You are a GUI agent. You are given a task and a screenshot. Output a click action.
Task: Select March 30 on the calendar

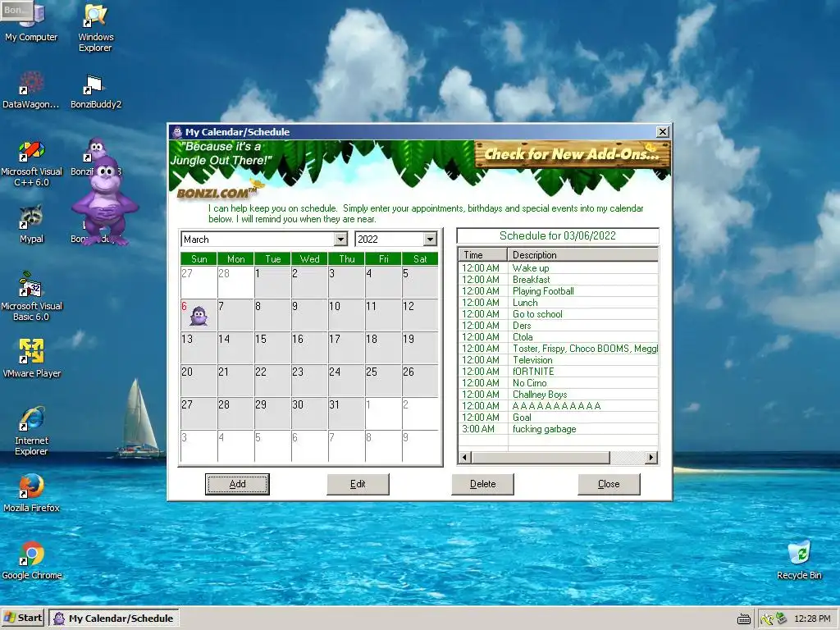309,413
